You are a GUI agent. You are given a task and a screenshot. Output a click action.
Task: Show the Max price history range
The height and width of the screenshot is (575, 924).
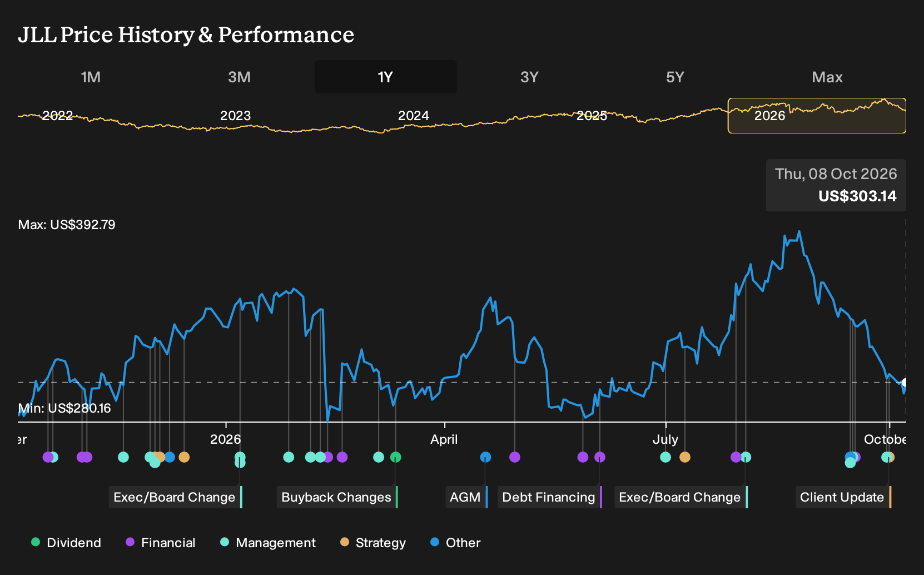click(827, 77)
